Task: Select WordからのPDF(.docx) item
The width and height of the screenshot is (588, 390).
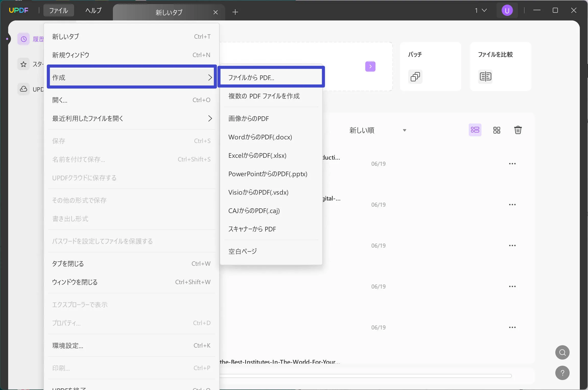Action: [271, 137]
